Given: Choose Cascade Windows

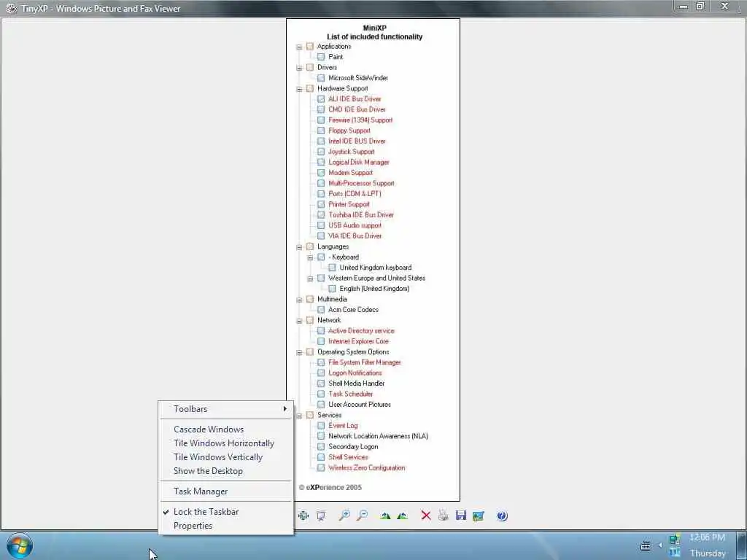Looking at the screenshot, I should [x=226, y=429].
